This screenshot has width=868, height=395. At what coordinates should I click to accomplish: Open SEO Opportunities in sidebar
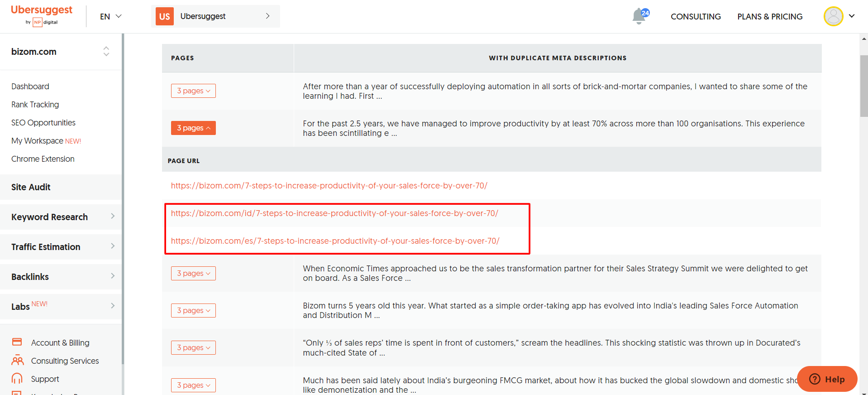pos(43,123)
